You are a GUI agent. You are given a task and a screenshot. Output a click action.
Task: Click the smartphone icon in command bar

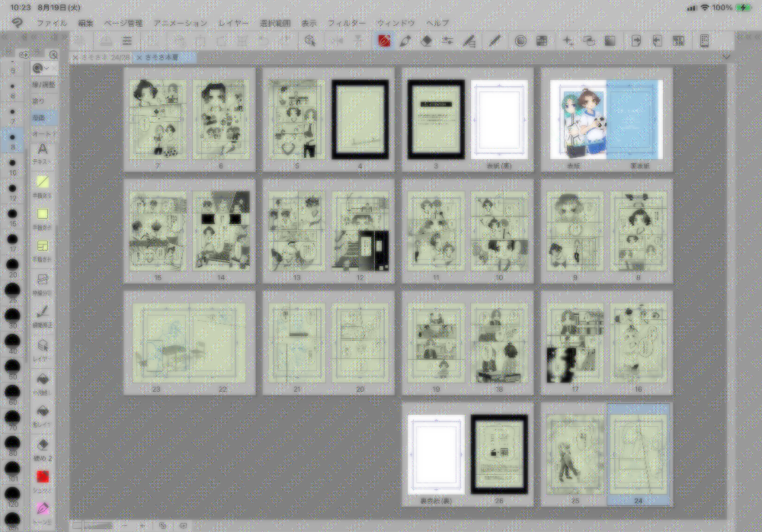(705, 40)
